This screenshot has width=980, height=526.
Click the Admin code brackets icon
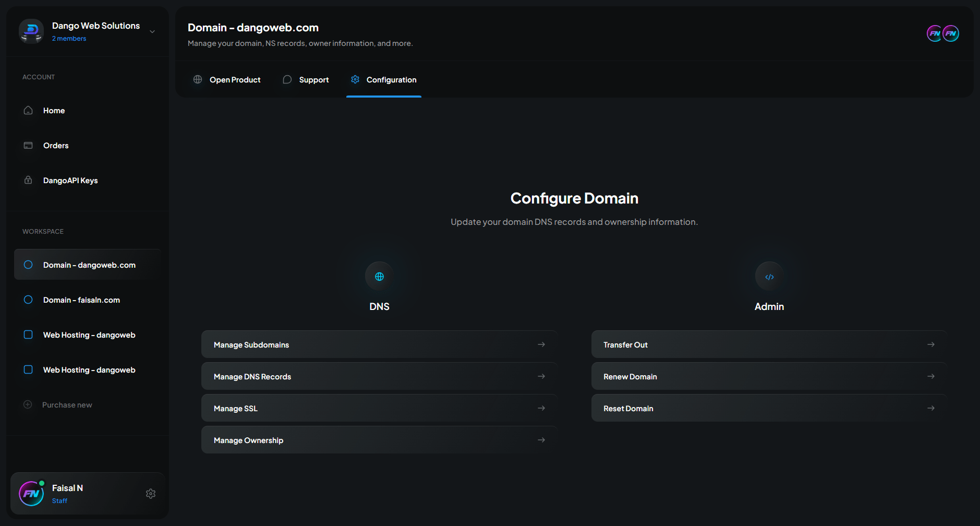(769, 276)
